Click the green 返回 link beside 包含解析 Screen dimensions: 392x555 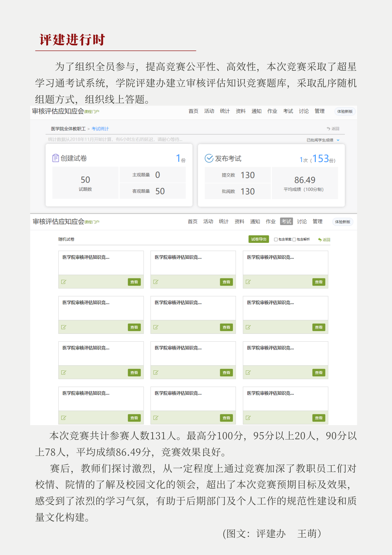324,239
